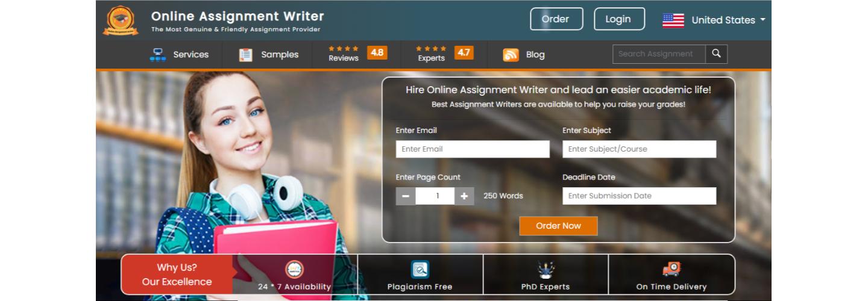Image resolution: width=868 pixels, height=301 pixels.
Task: Click the Blog RSS feed icon
Action: pyautogui.click(x=511, y=55)
